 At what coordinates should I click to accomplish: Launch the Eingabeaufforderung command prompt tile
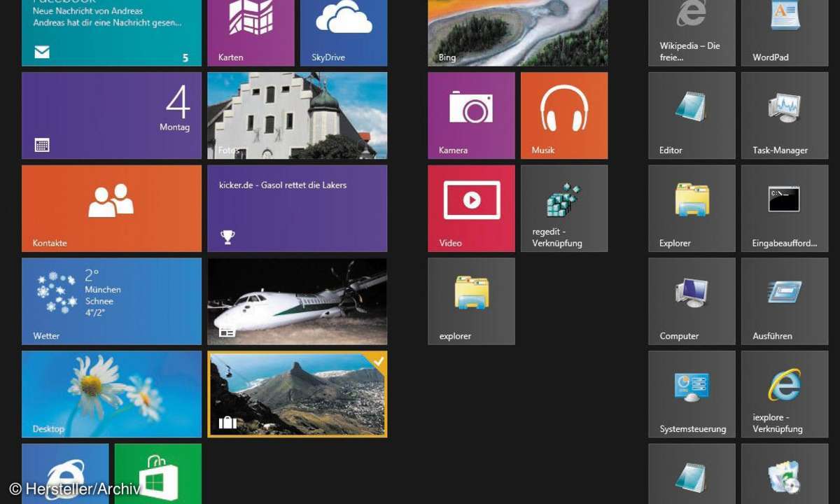[x=785, y=209]
